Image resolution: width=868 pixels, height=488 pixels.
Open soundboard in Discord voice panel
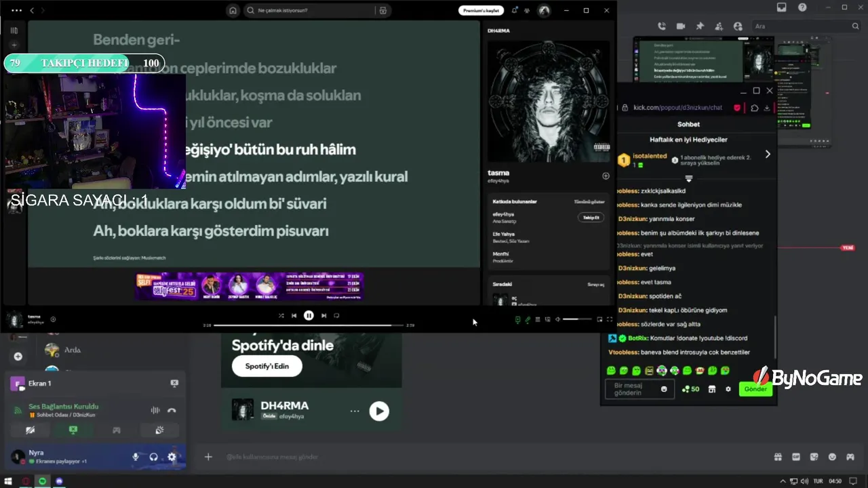159,430
